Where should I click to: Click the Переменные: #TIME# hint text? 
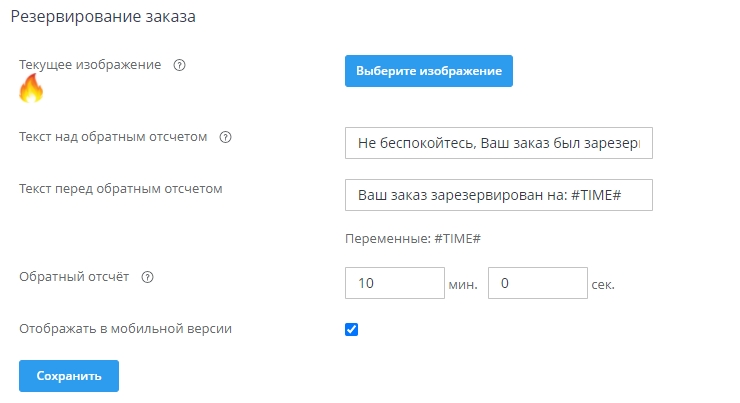point(414,239)
